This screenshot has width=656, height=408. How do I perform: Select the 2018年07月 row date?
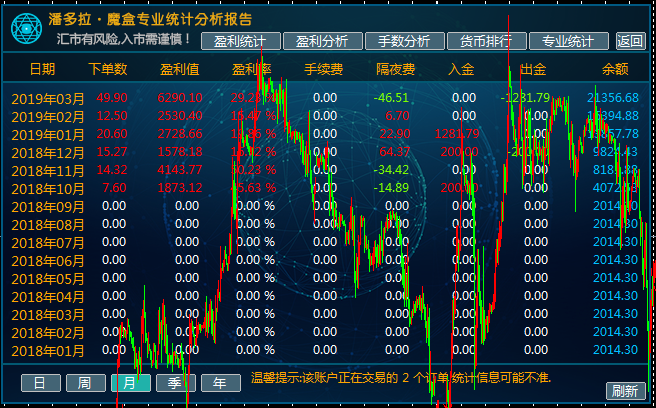(48, 243)
